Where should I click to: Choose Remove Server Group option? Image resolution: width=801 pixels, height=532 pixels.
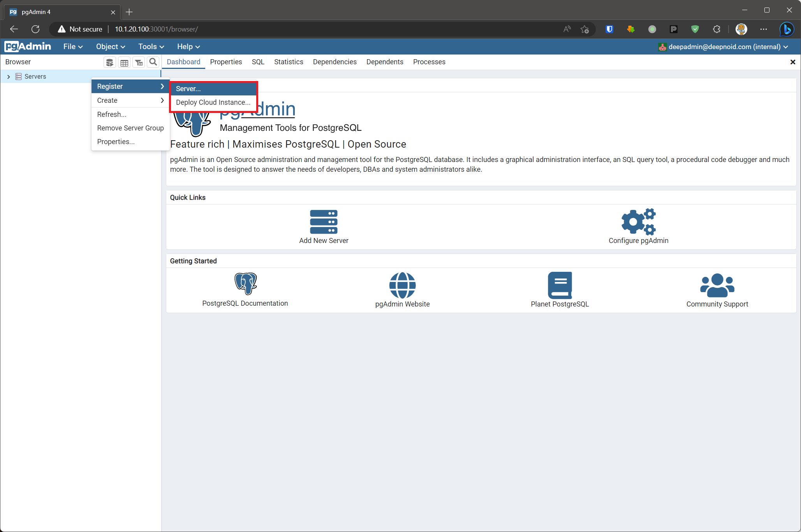pos(130,128)
